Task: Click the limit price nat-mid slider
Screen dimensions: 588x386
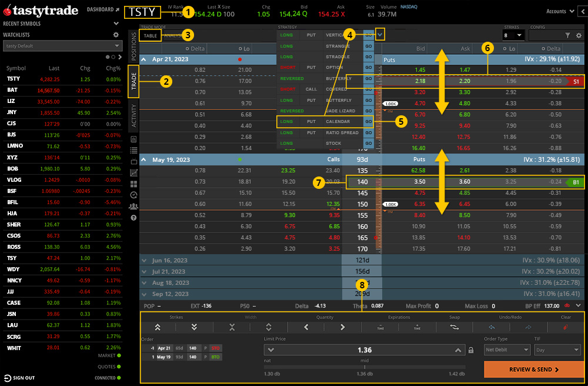Action: pos(365,367)
